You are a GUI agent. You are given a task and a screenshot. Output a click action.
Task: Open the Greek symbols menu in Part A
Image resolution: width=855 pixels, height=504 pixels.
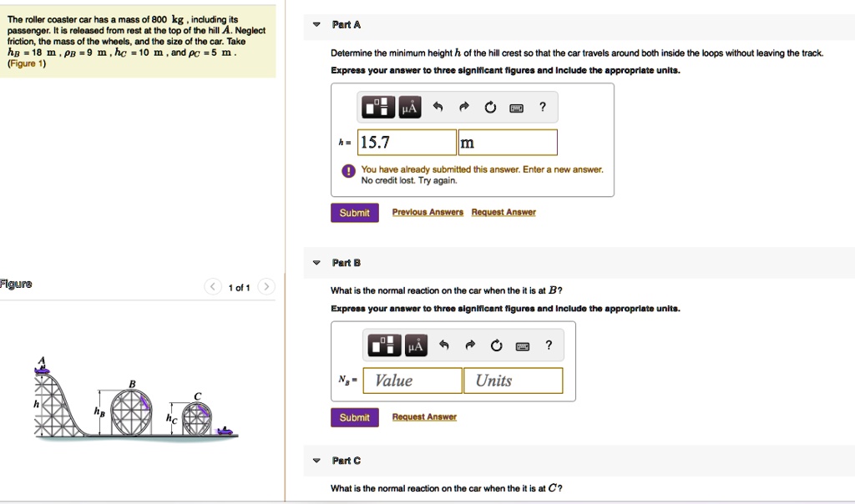pyautogui.click(x=409, y=107)
